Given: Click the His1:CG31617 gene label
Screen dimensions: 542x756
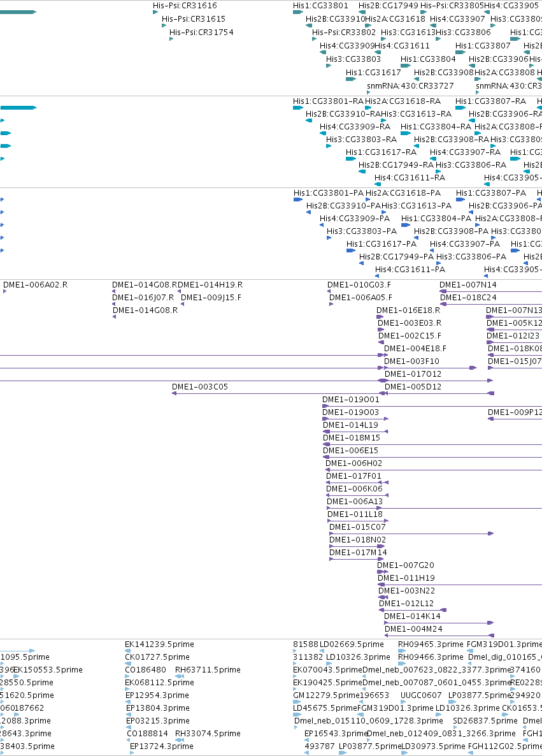Looking at the screenshot, I should (373, 73).
